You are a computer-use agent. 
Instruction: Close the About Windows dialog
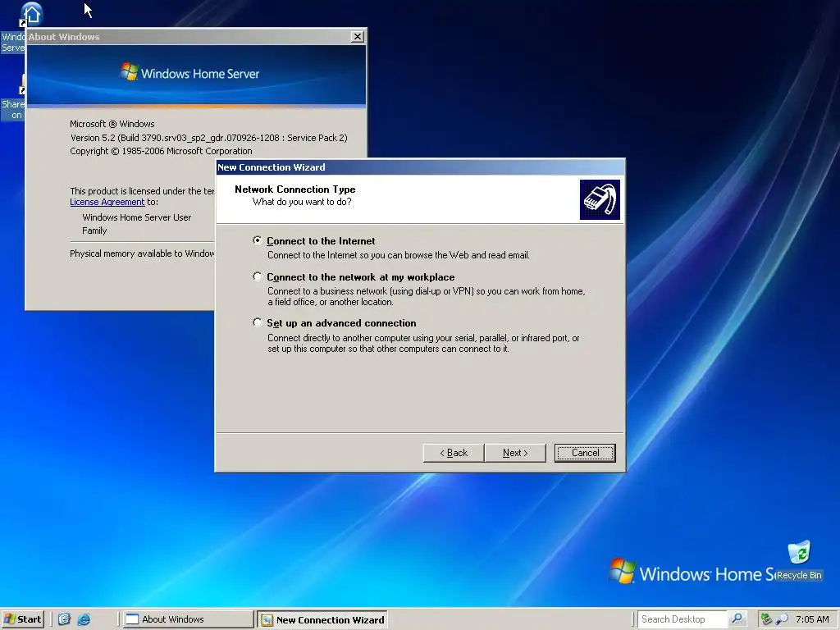click(358, 36)
